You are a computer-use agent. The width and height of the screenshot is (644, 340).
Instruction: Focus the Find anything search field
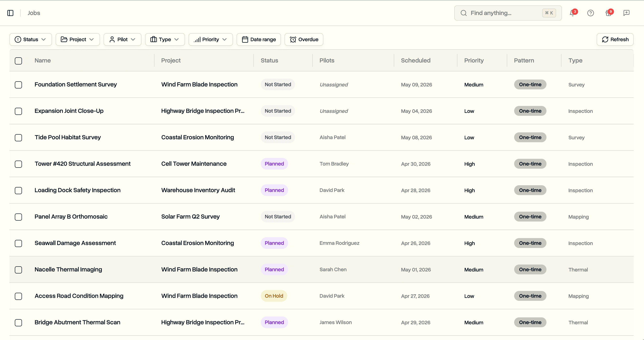pyautogui.click(x=503, y=13)
